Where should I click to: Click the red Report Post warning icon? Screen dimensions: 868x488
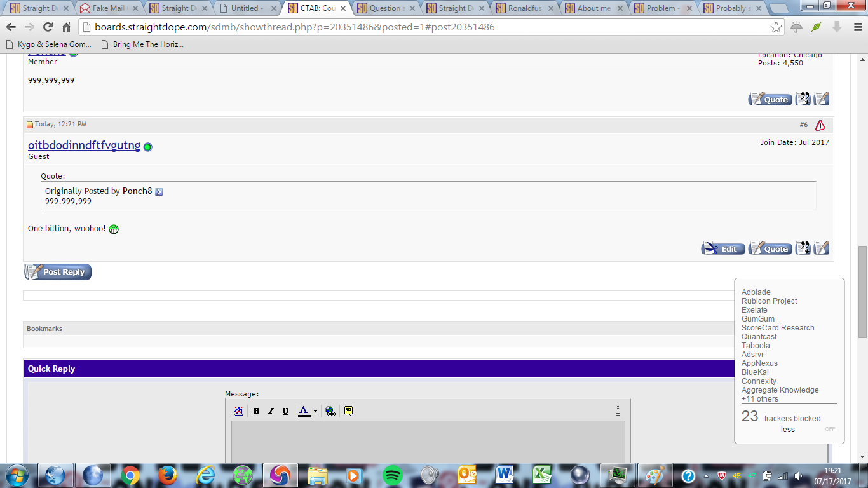click(x=820, y=125)
